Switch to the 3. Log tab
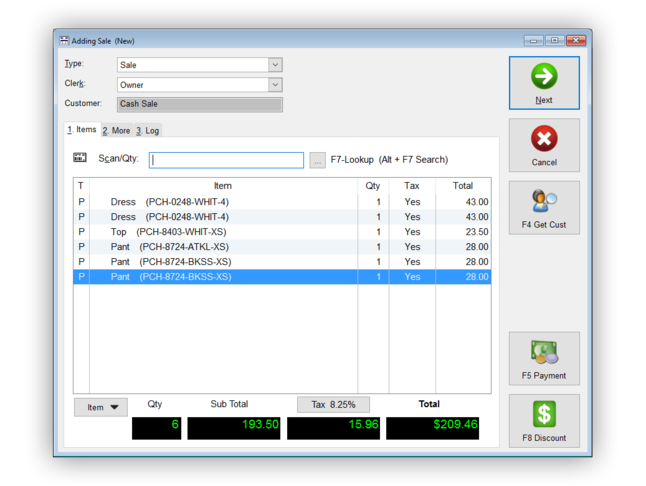 [x=147, y=131]
